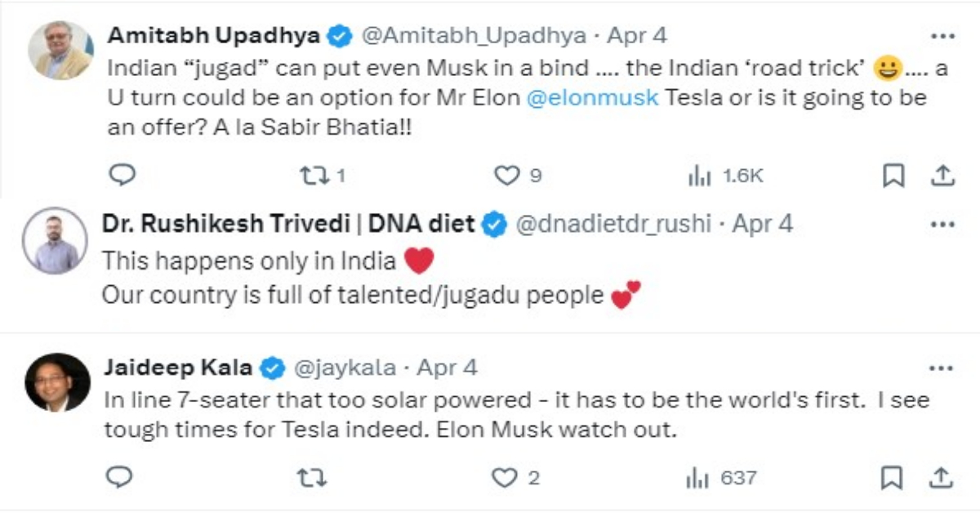Retweet Amitabh Upadhya's jugad post
The width and height of the screenshot is (980, 513).
coord(321,175)
